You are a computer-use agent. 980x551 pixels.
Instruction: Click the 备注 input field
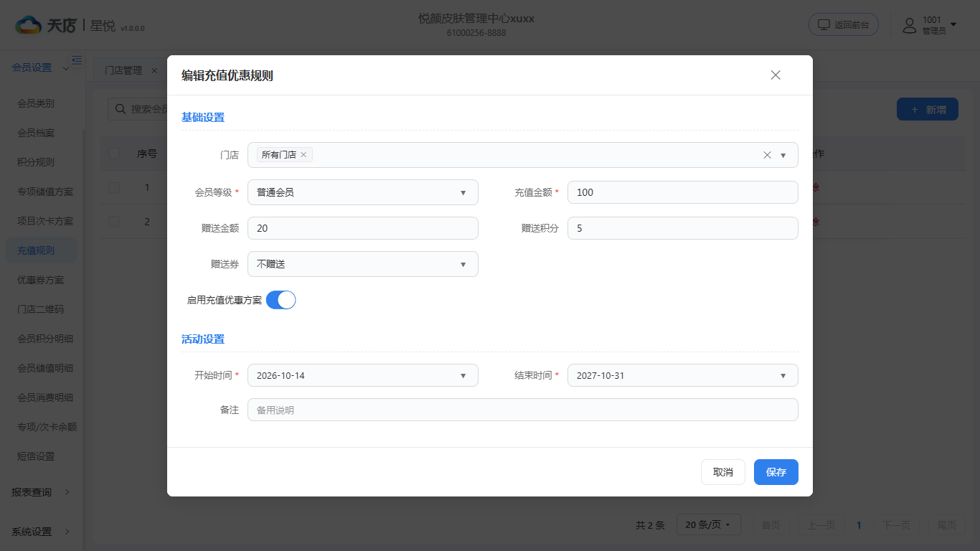pos(523,410)
